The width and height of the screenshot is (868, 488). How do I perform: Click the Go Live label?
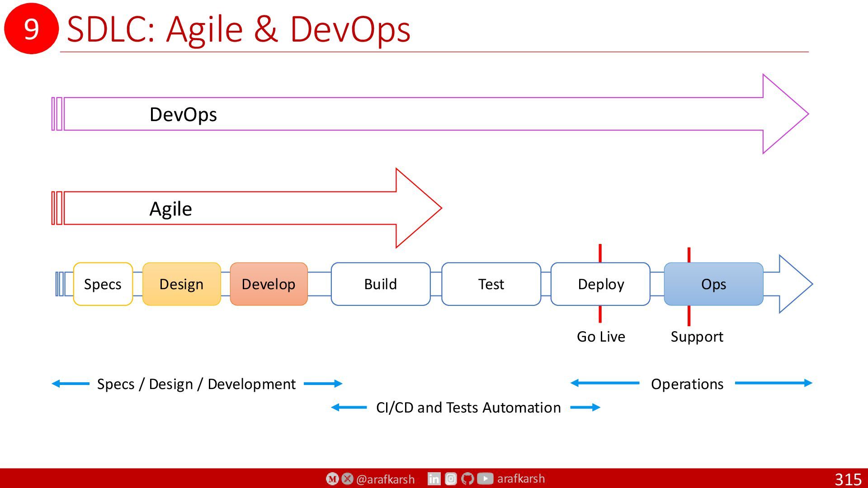coord(601,337)
